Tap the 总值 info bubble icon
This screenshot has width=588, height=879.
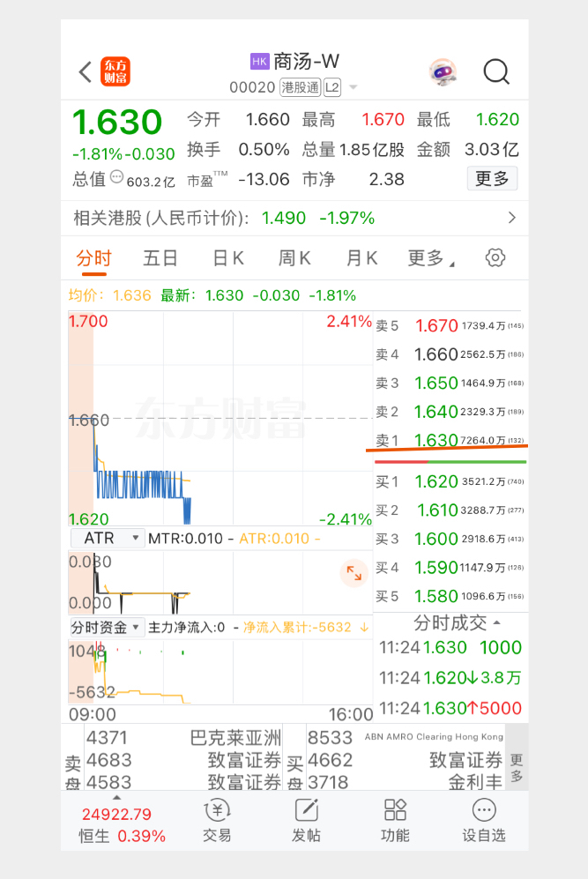click(116, 177)
